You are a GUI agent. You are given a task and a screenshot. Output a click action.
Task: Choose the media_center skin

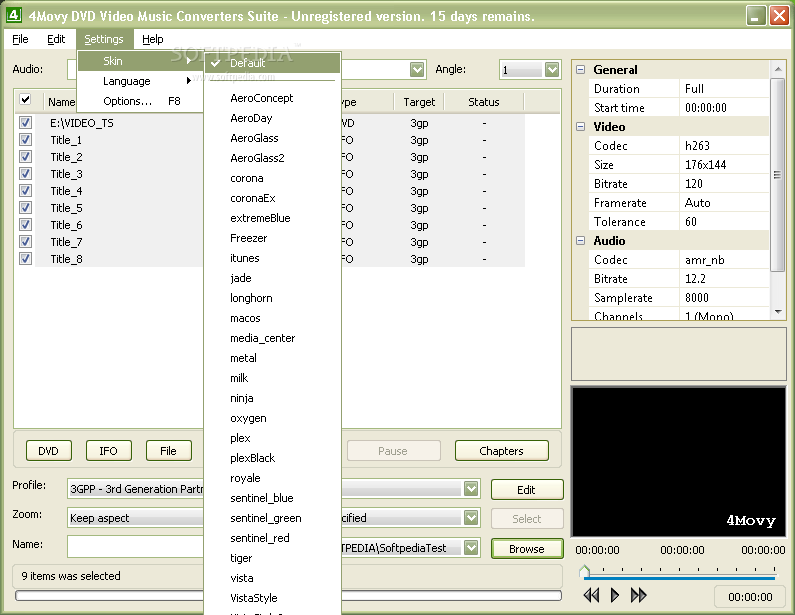click(x=263, y=338)
